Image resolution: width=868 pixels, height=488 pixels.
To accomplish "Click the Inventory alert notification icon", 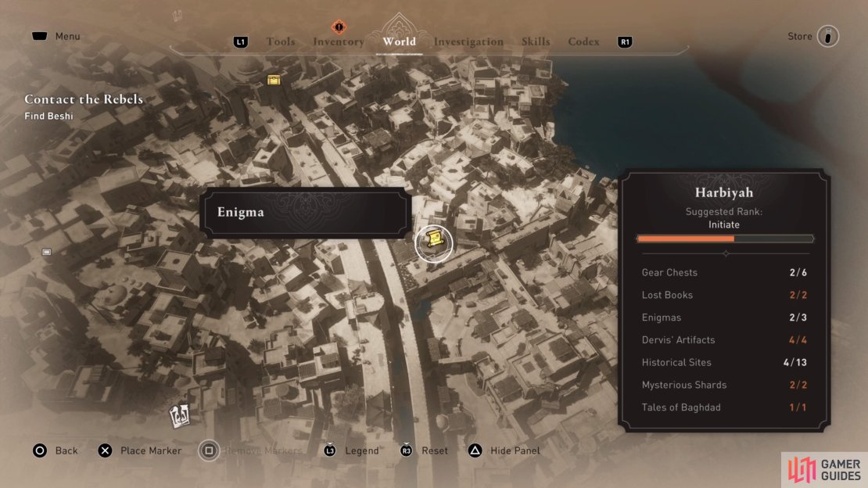I will 339,27.
